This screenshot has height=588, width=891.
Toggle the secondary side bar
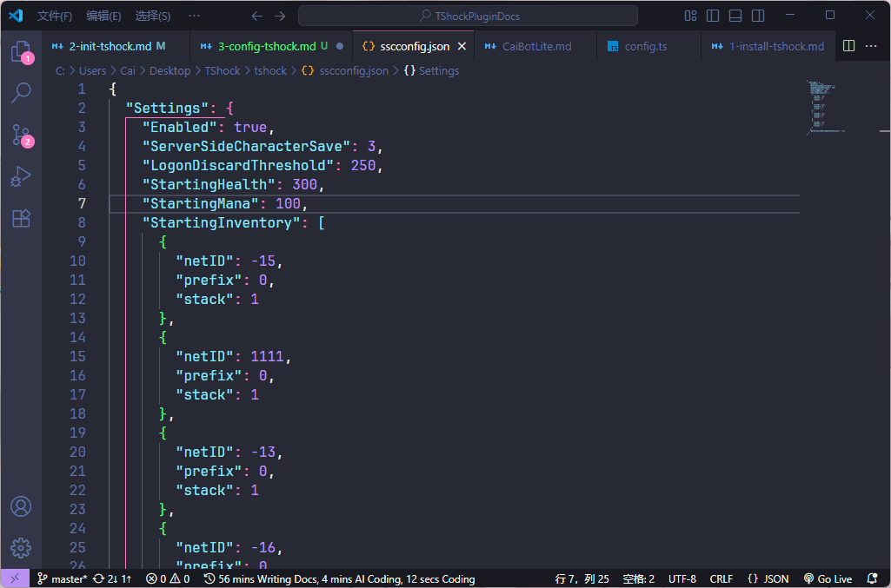pyautogui.click(x=758, y=16)
